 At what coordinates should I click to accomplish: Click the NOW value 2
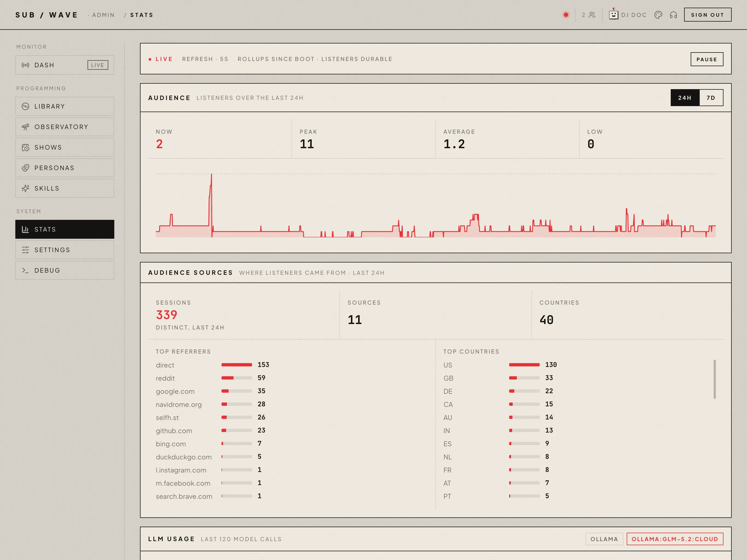point(159,144)
